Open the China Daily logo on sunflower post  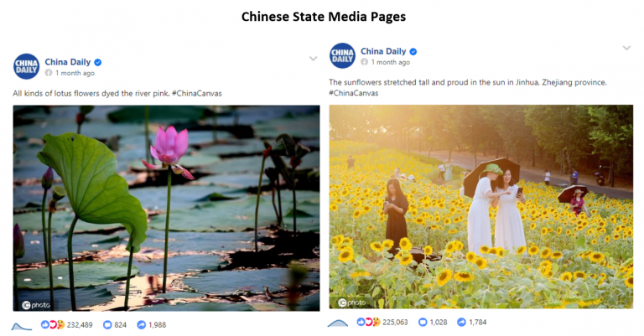pos(342,55)
